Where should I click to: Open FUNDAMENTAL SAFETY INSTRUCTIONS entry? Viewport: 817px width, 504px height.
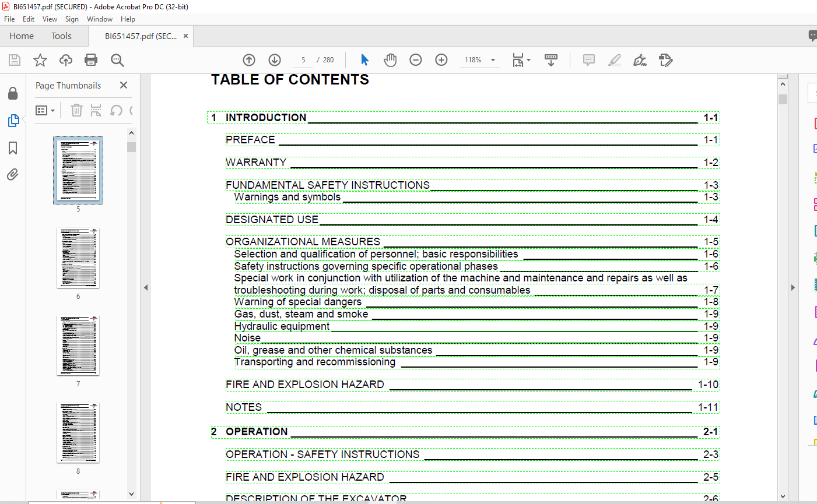click(473, 185)
